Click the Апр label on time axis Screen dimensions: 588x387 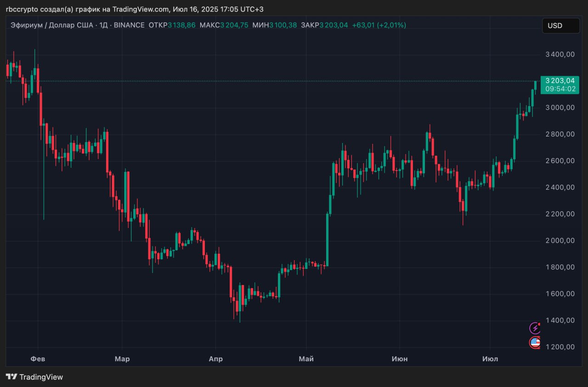click(x=216, y=359)
